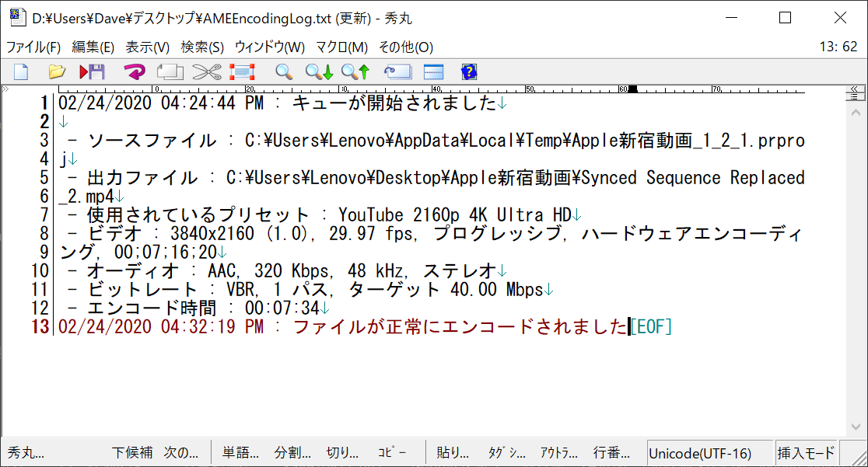The width and height of the screenshot is (868, 467).
Task: Click the copy icon in toolbar
Action: (170, 72)
